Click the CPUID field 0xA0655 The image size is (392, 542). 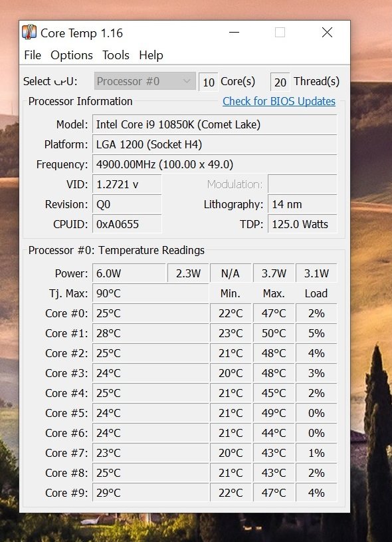(127, 224)
